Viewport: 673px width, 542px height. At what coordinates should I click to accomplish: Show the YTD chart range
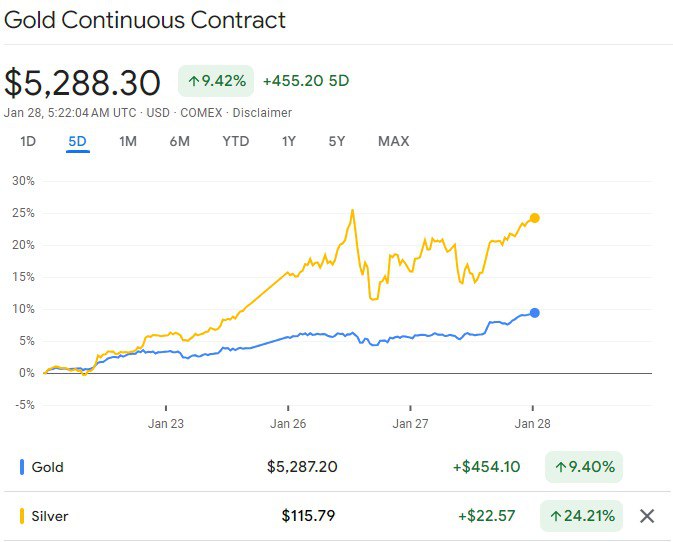pyautogui.click(x=235, y=141)
